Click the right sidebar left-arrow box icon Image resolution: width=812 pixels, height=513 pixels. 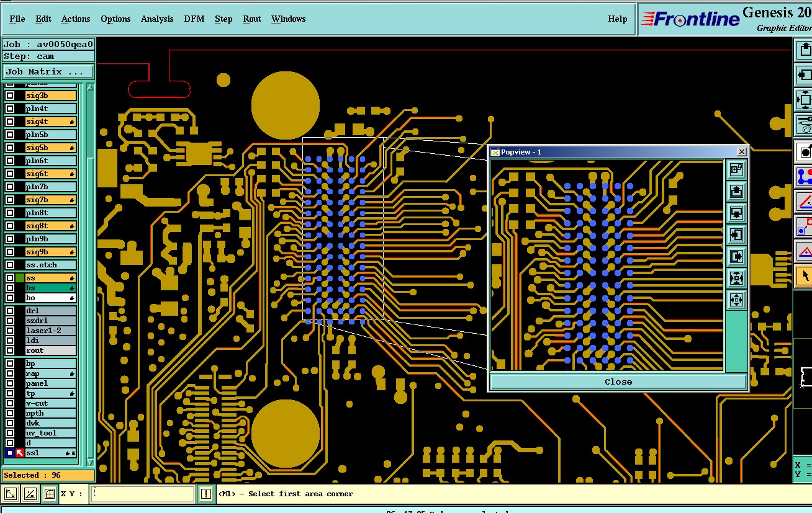click(x=805, y=75)
